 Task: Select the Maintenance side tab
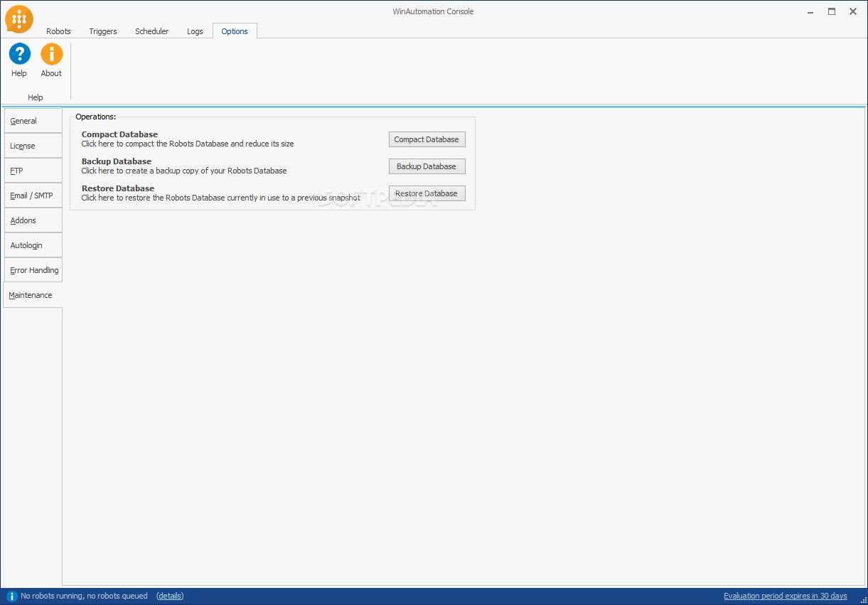[x=33, y=295]
